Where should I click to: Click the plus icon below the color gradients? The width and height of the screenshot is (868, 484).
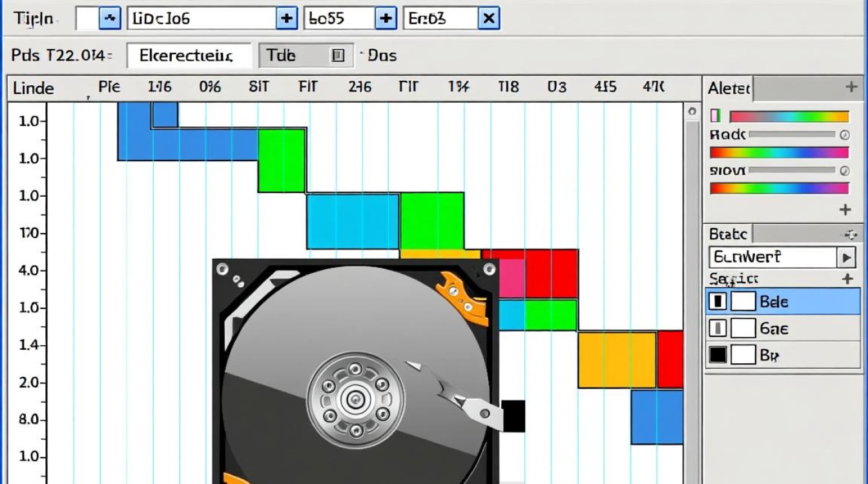845,210
